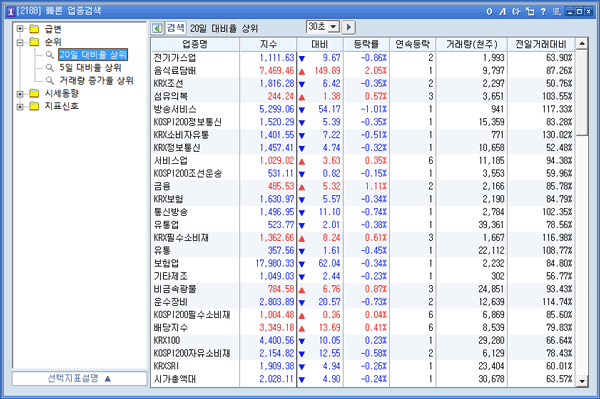
Task: Click the 검색 button
Action: point(176,28)
